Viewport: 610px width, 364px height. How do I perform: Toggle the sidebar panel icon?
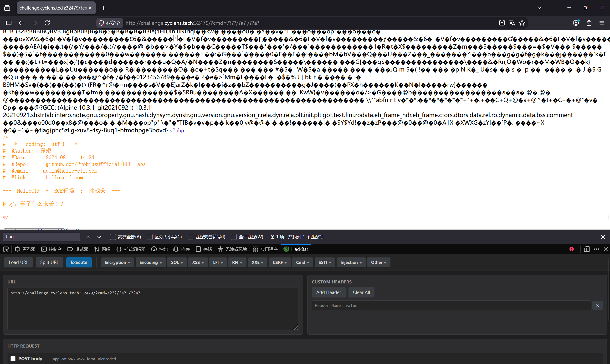coord(9,23)
